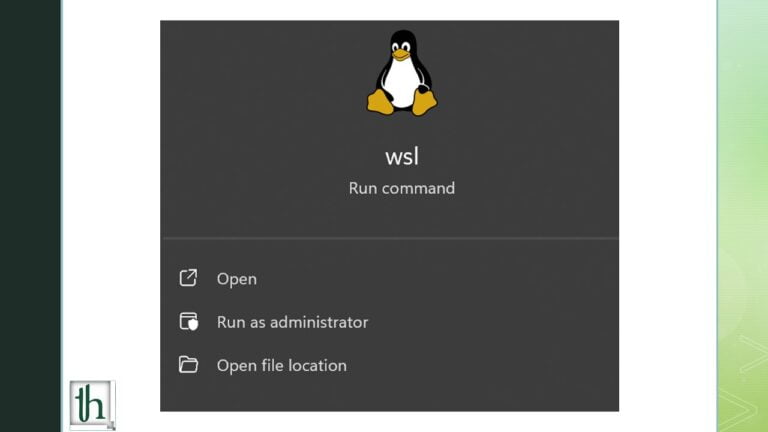Viewport: 768px width, 432px height.
Task: Click the wsl title text
Action: click(x=402, y=157)
